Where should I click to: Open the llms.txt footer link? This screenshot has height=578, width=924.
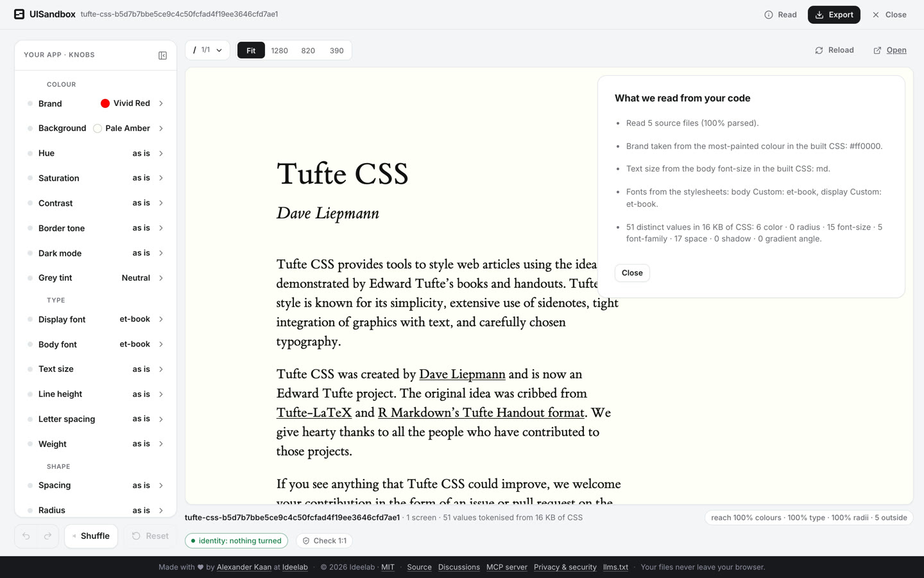coord(615,567)
